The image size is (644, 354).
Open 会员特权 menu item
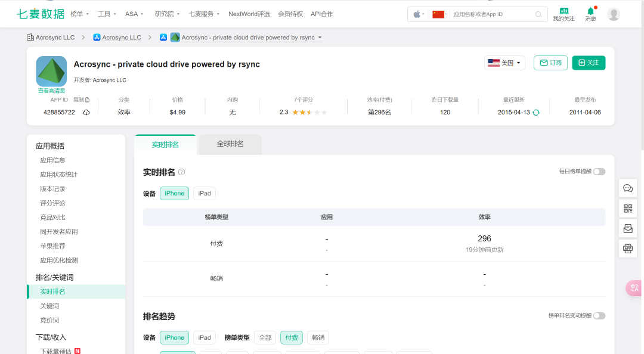290,14
